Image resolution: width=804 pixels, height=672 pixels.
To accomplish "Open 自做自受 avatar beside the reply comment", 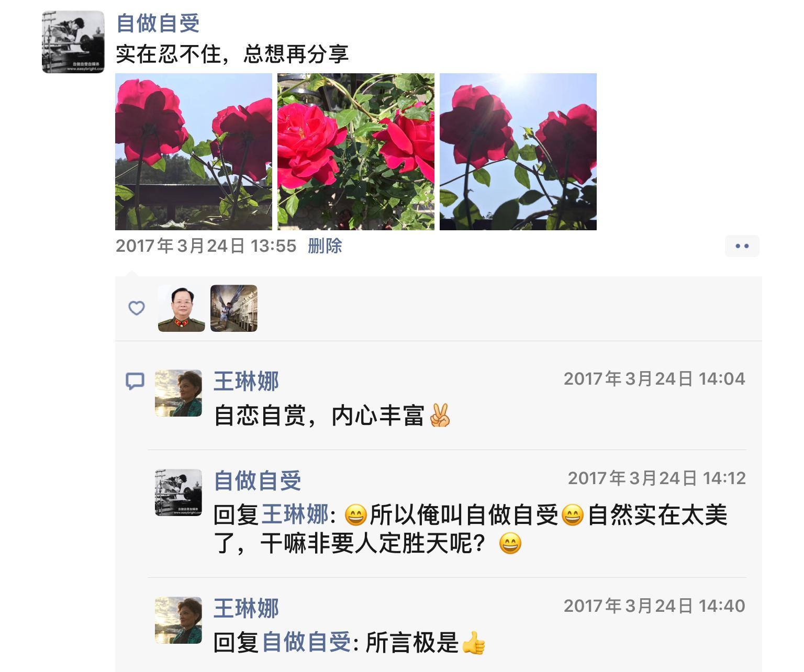I will [x=178, y=492].
